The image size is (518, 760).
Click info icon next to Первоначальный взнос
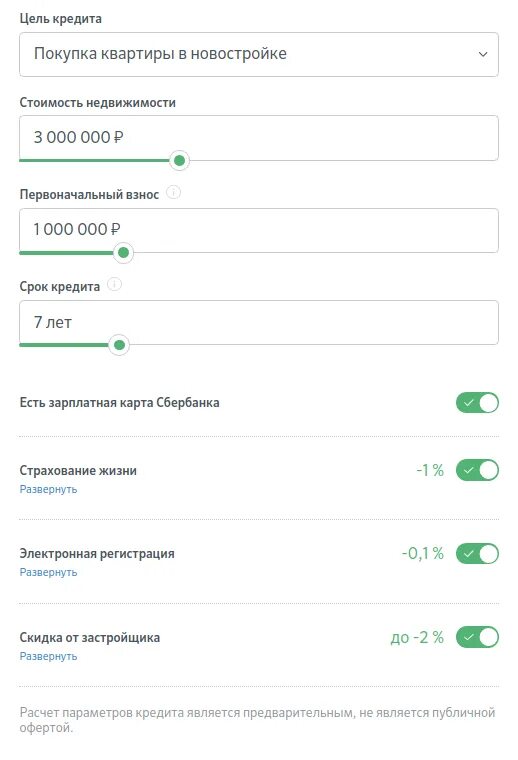pyautogui.click(x=173, y=192)
